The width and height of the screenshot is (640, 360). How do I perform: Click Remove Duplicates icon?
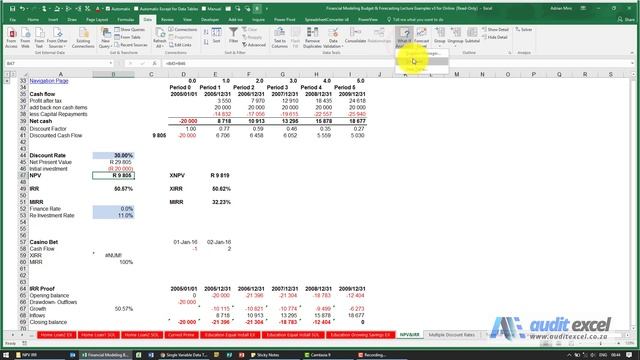pyautogui.click(x=312, y=38)
